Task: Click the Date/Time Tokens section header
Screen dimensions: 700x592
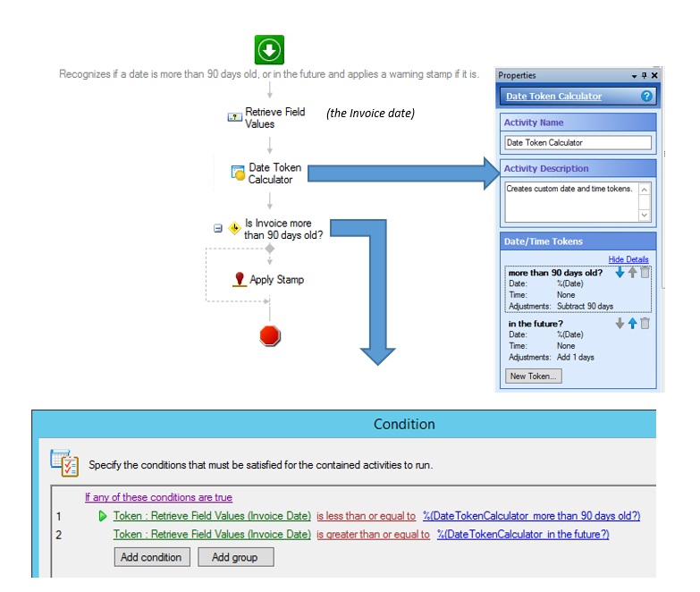Action: [578, 241]
